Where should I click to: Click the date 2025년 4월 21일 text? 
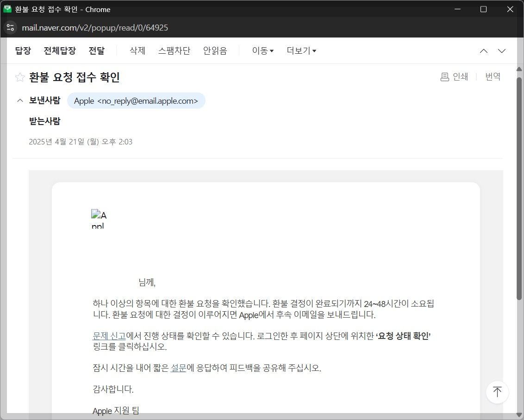tap(81, 142)
